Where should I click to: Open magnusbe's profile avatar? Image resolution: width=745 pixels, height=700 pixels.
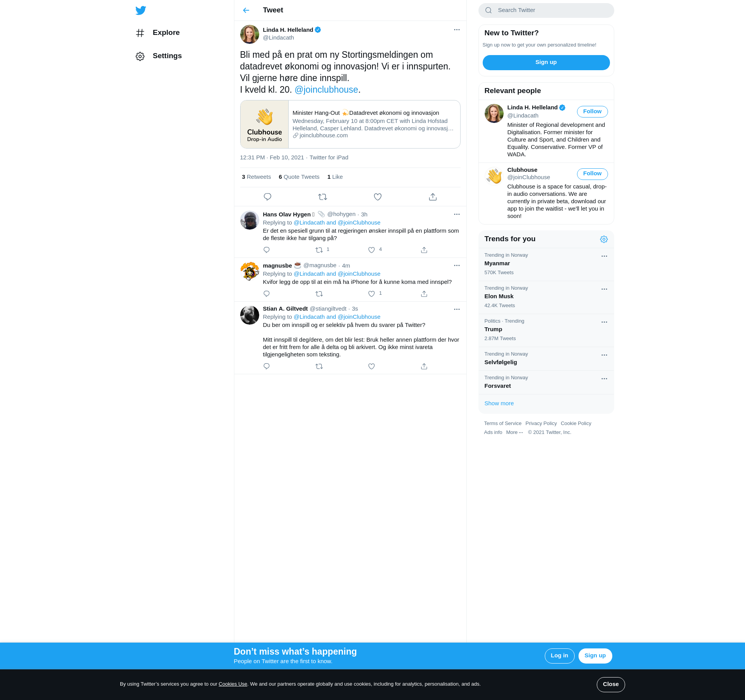tap(249, 271)
